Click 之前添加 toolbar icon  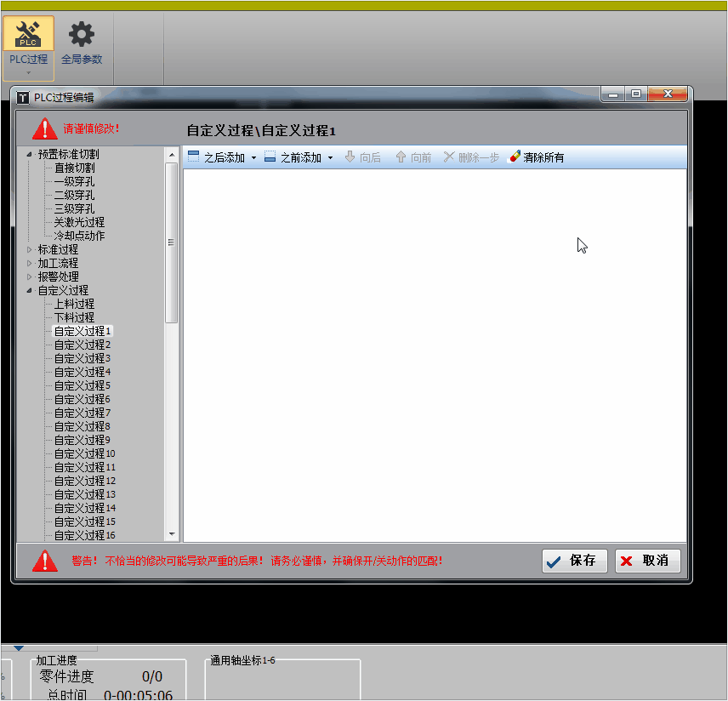click(270, 157)
